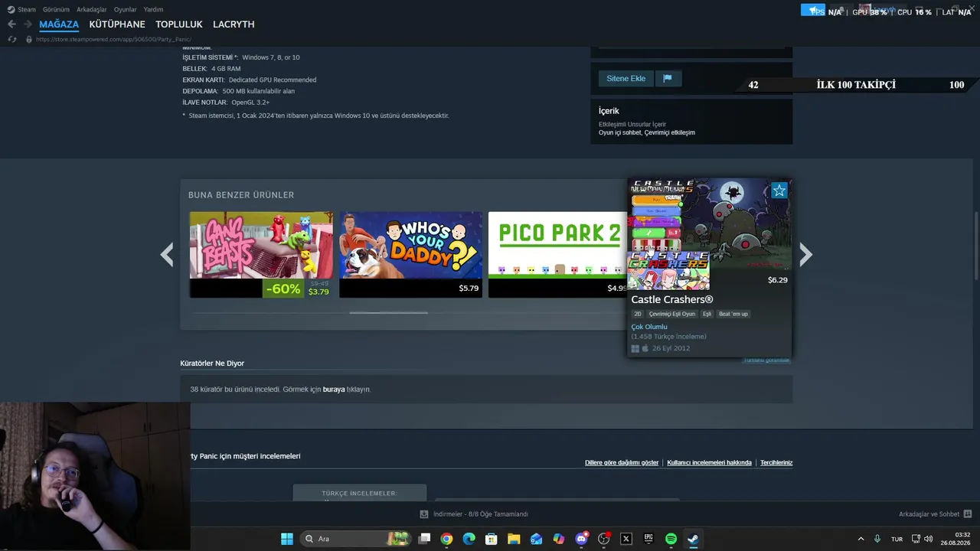
Task: Open the LACRYTH profile tab
Action: 234,24
